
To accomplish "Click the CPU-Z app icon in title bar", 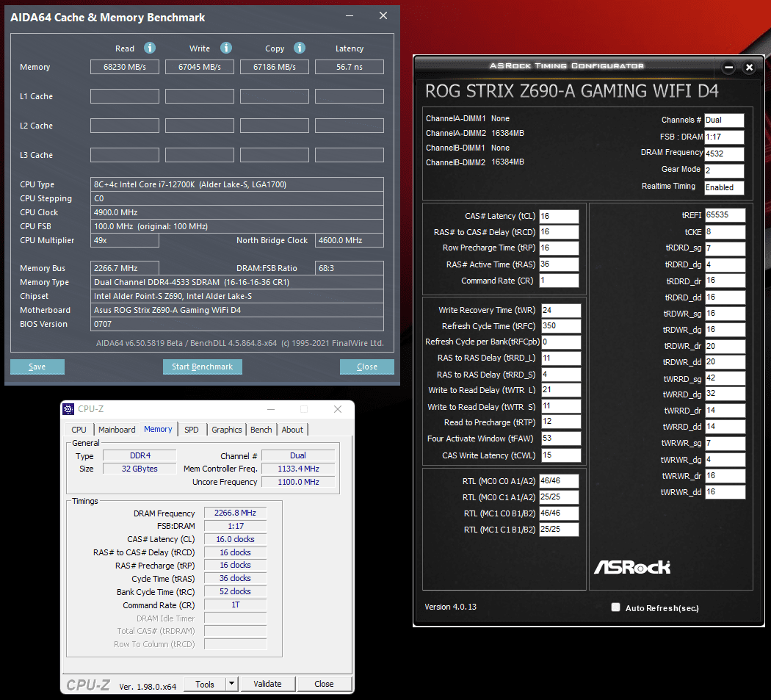I will point(69,409).
